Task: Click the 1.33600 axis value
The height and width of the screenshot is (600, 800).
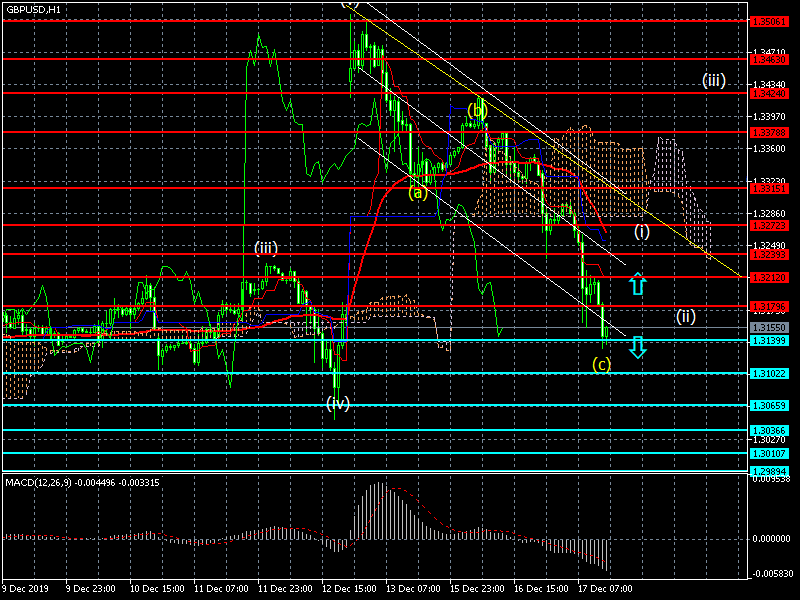Action: point(769,149)
